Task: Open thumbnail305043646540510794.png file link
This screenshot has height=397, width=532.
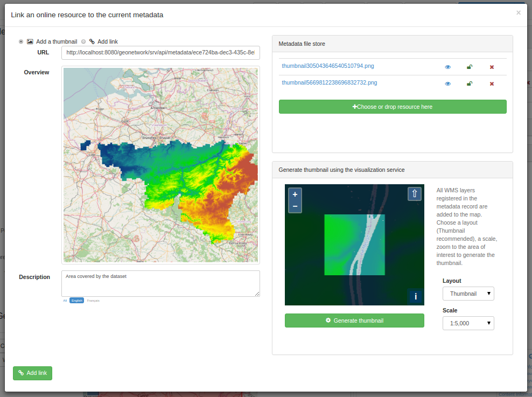Action: (328, 66)
